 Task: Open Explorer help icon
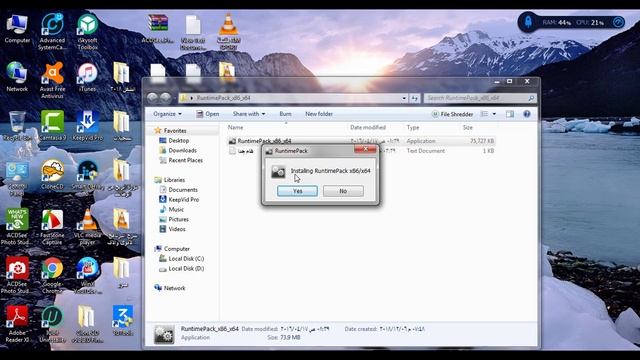527,114
